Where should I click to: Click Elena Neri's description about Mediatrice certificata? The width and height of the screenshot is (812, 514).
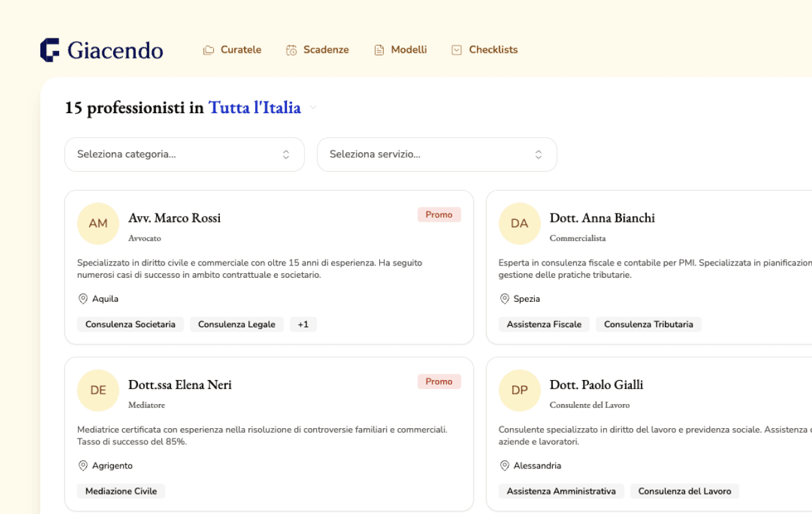(262, 435)
